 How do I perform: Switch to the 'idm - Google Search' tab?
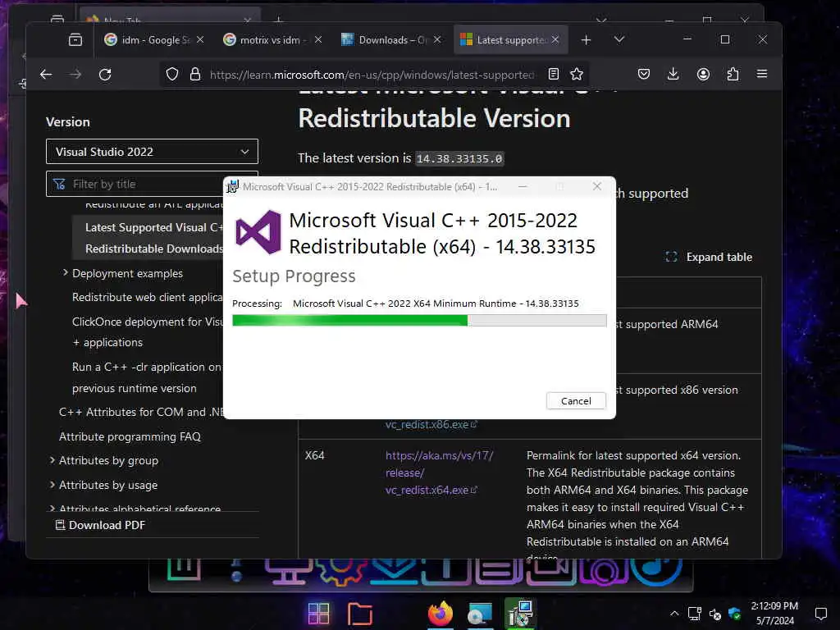[148, 40]
